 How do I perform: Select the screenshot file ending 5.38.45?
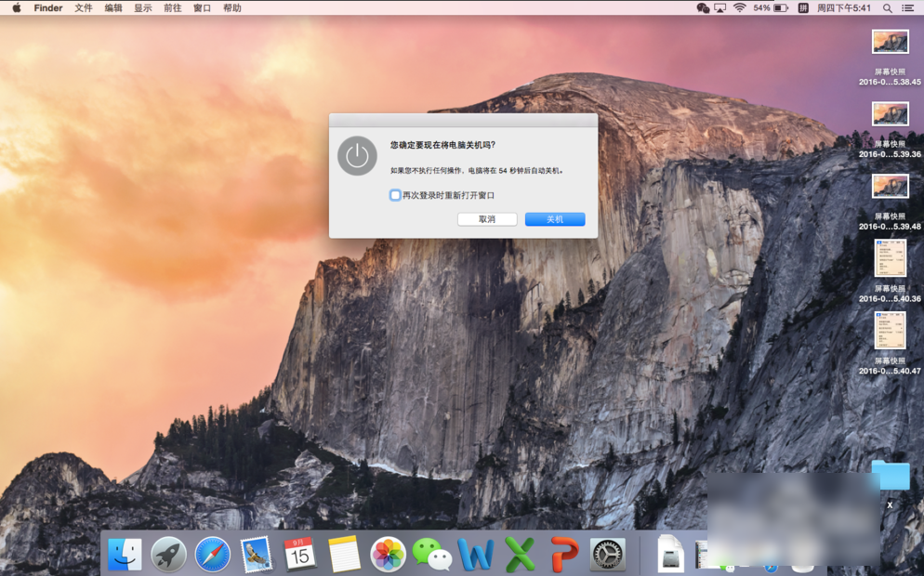tap(890, 43)
